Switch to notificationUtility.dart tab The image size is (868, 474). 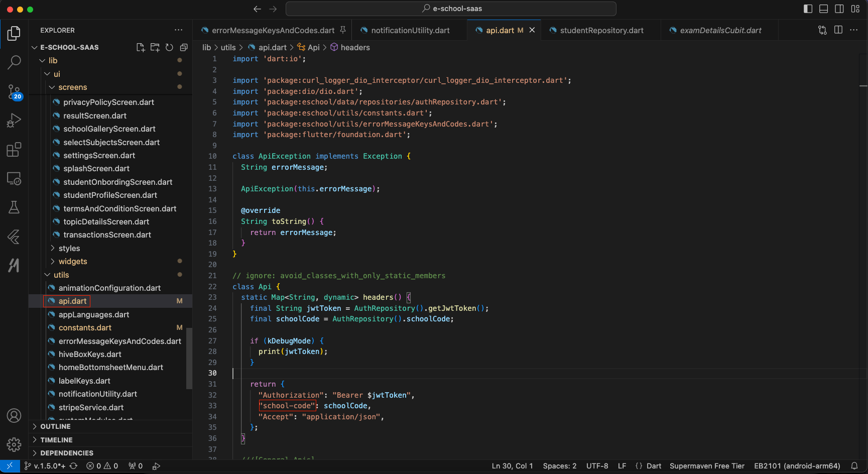pyautogui.click(x=410, y=30)
